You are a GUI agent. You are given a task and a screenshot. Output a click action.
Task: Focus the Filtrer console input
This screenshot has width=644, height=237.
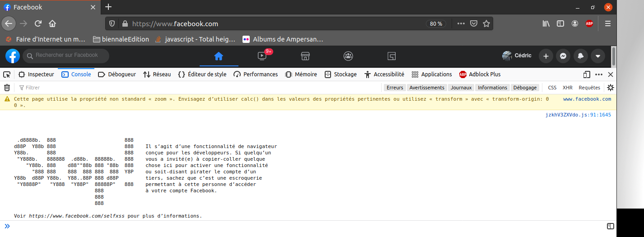coord(199,88)
